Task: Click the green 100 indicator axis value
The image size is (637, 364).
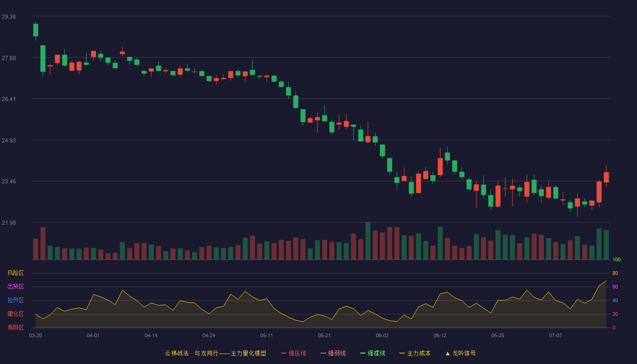Action: coord(617,260)
